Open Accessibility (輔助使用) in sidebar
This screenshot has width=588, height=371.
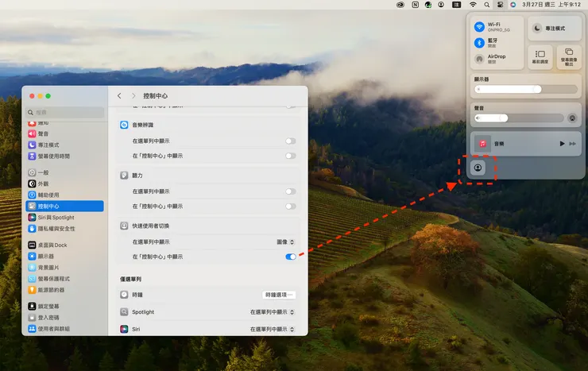coord(65,195)
